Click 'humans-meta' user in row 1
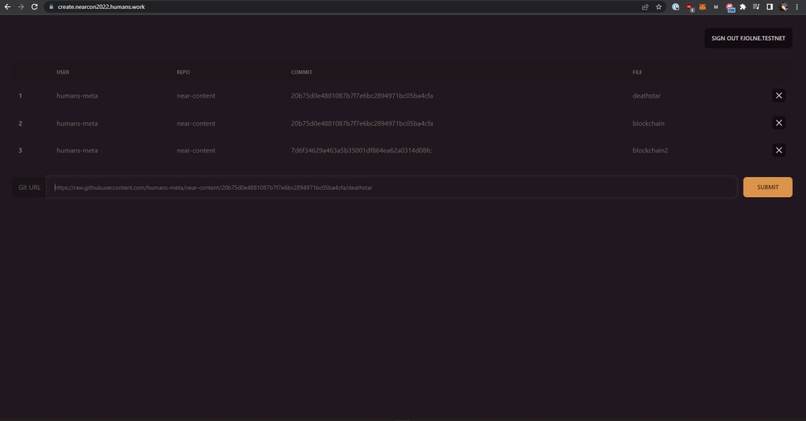The width and height of the screenshot is (806, 421). [77, 96]
